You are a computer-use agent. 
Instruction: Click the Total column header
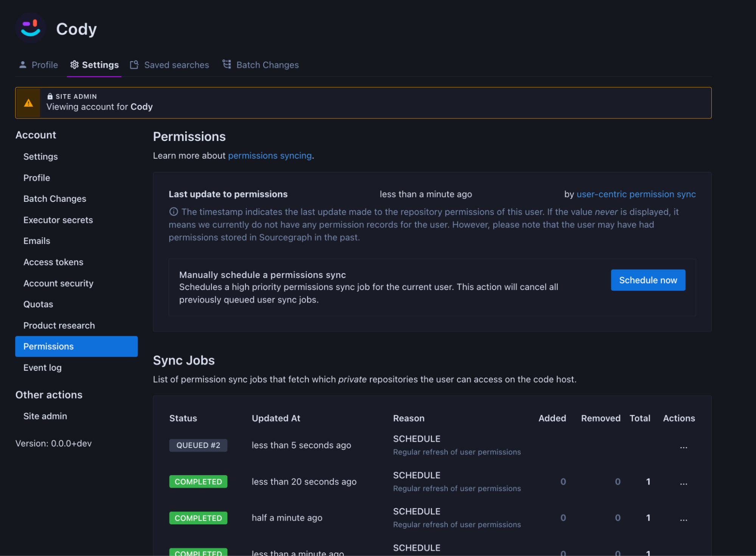click(x=640, y=418)
